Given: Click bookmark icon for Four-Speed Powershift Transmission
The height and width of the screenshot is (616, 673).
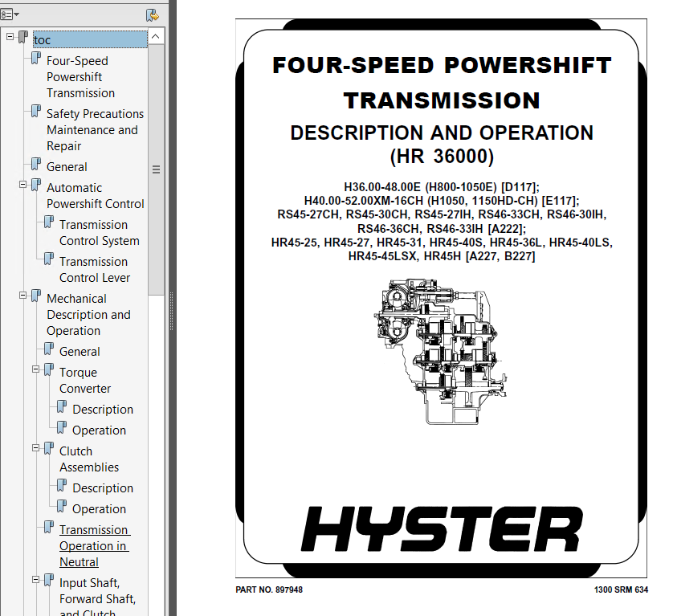Looking at the screenshot, I should 36,59.
